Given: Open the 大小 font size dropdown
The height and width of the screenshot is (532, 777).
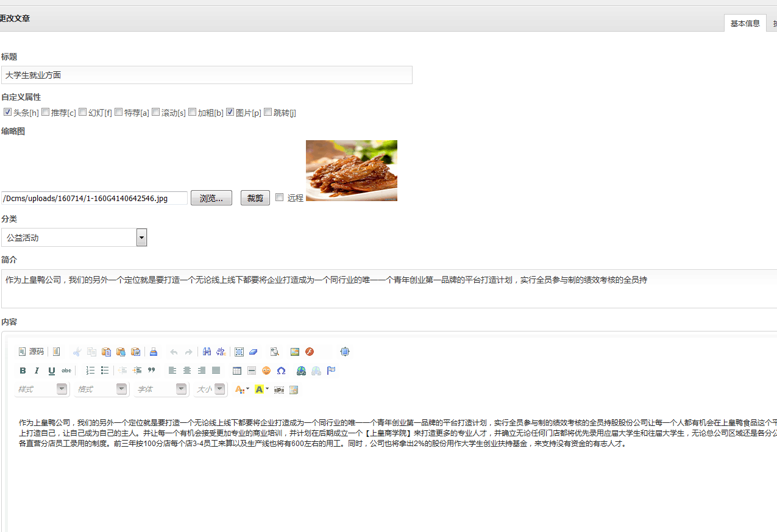Looking at the screenshot, I should click(210, 389).
